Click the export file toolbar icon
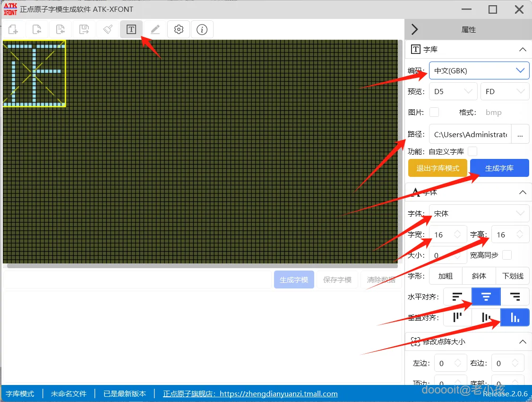This screenshot has width=532, height=402. pyautogui.click(x=60, y=29)
